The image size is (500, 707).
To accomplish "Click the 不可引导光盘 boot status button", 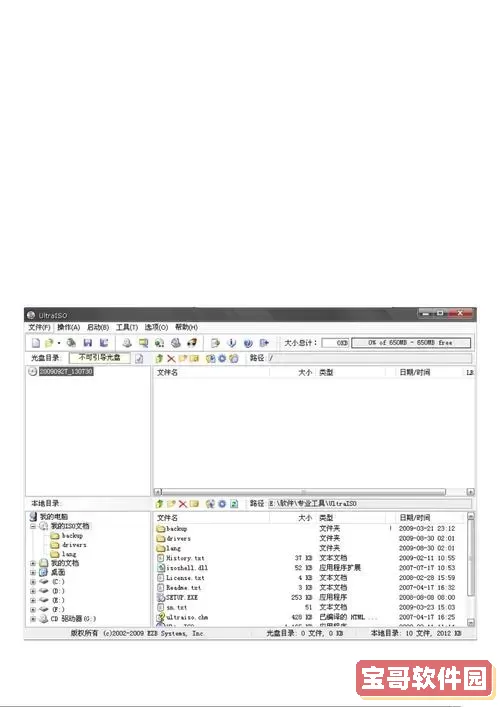I will (x=100, y=358).
